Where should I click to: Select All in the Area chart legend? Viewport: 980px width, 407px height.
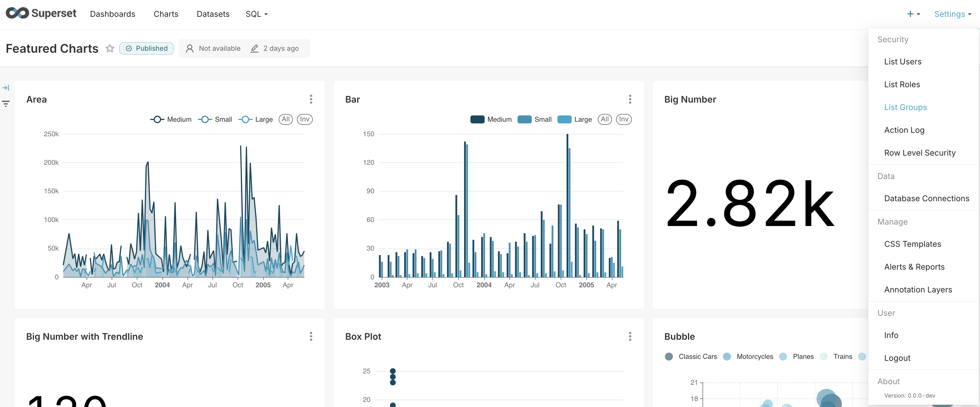[x=286, y=119]
